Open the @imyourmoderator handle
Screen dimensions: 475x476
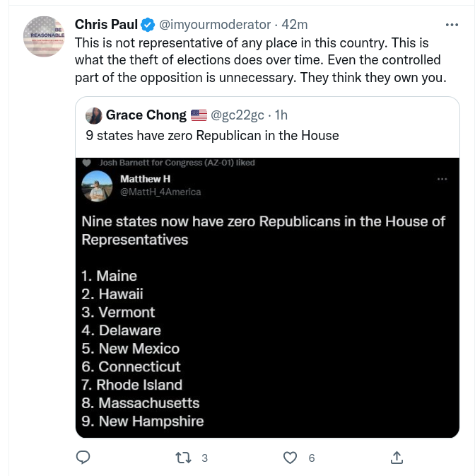[x=215, y=25]
